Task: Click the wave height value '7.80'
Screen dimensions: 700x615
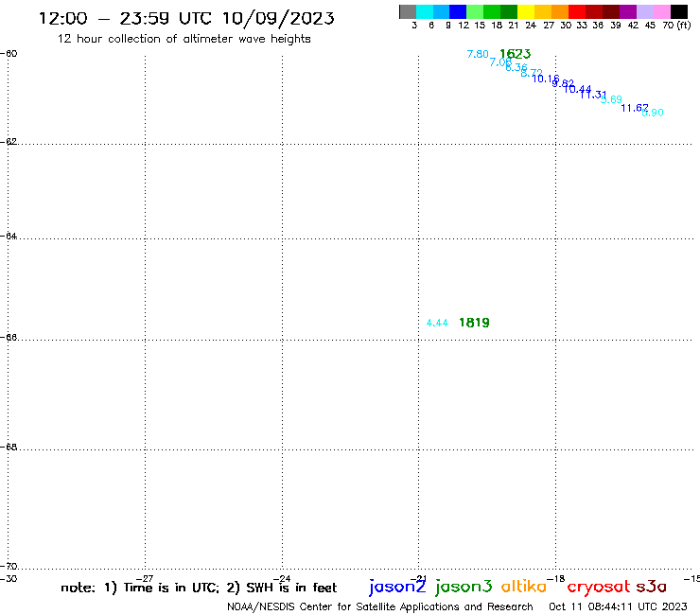Action: tap(478, 54)
